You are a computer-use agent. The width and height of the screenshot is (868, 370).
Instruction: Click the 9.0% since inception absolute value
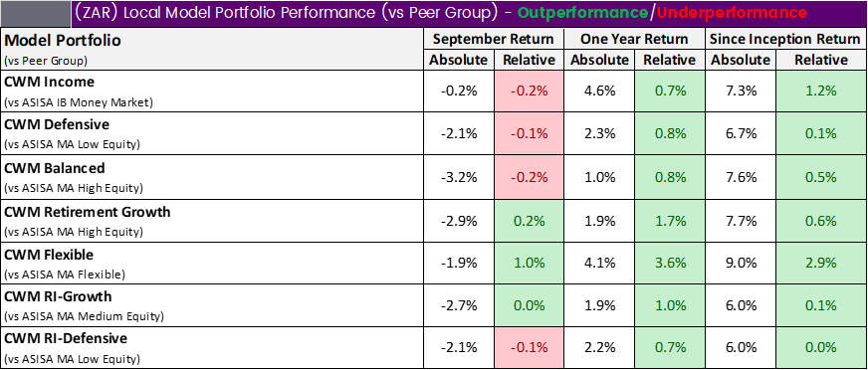click(x=741, y=264)
